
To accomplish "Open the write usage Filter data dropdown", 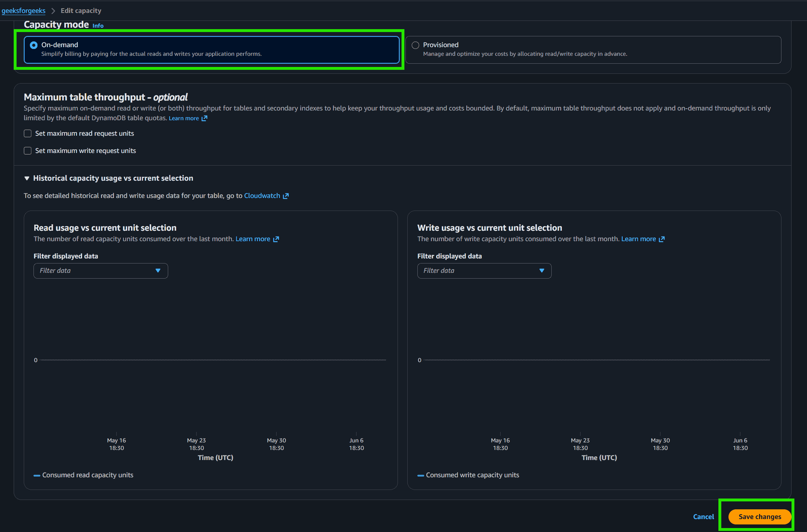I will click(484, 271).
